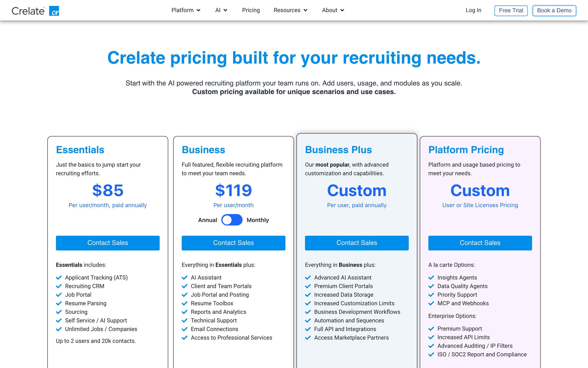Select the Annual billing label
The height and width of the screenshot is (368, 588).
[207, 220]
